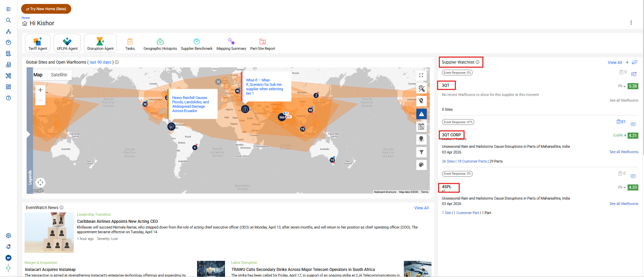Open comments for 3QT CORP
Screen dimensions: 644x277
point(633,125)
